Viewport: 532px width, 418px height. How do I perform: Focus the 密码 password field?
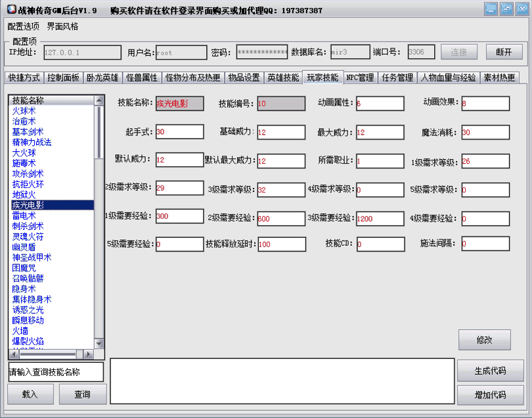pyautogui.click(x=262, y=52)
